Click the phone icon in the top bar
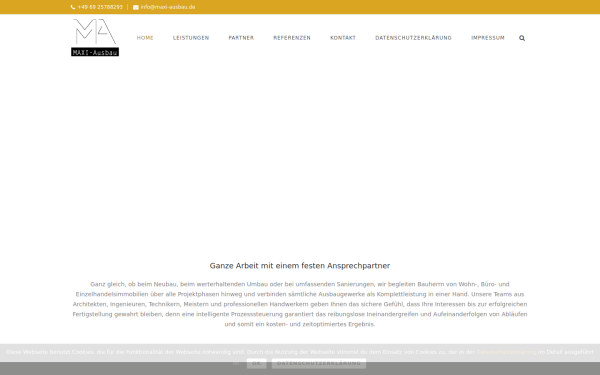Screen dimensions: 600x375 point(73,7)
